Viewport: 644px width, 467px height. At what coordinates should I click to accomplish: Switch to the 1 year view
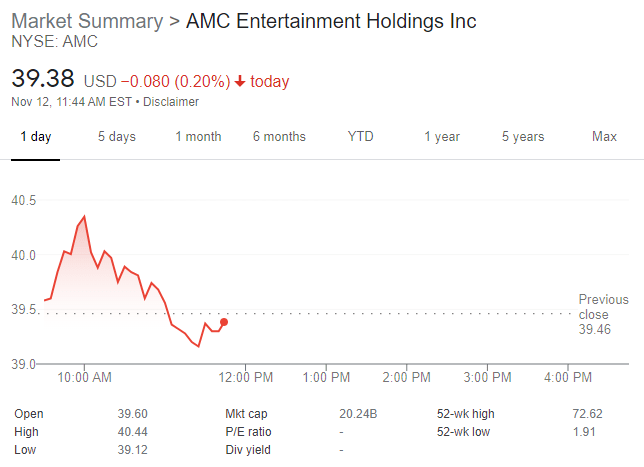441,137
